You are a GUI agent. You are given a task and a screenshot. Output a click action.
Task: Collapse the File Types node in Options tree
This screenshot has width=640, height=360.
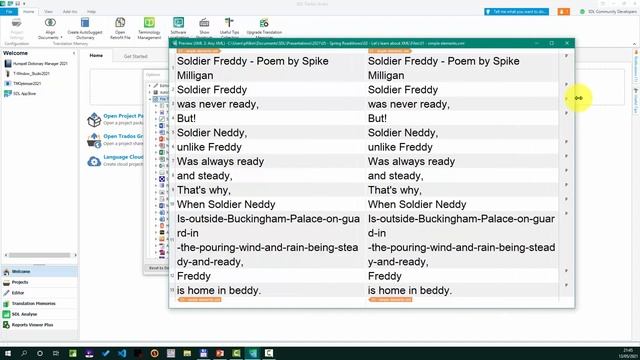[x=150, y=99]
